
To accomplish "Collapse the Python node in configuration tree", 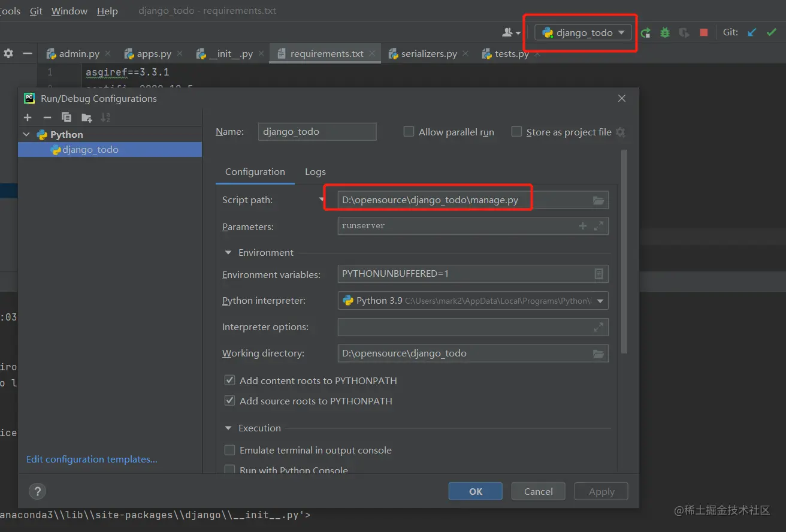I will click(26, 135).
